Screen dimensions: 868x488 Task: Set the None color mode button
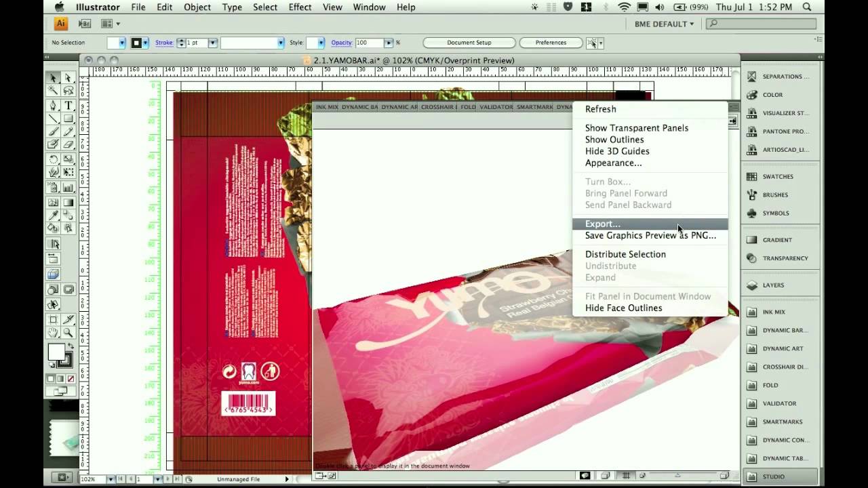click(x=71, y=379)
